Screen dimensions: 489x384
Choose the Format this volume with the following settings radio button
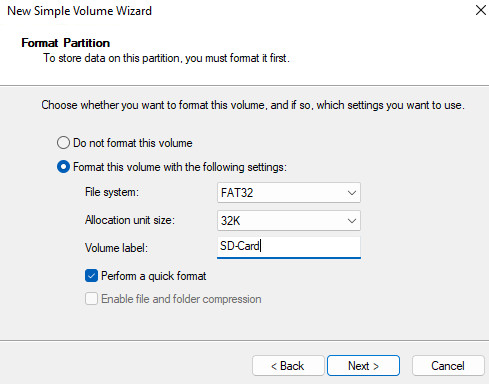pos(63,167)
